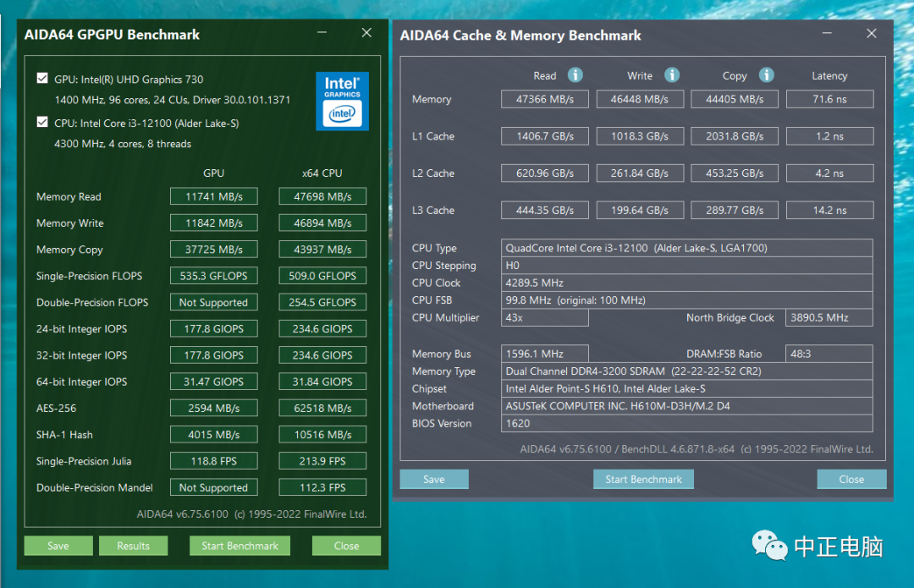Click L2 Cache write 261.84 GB/s

(640, 173)
